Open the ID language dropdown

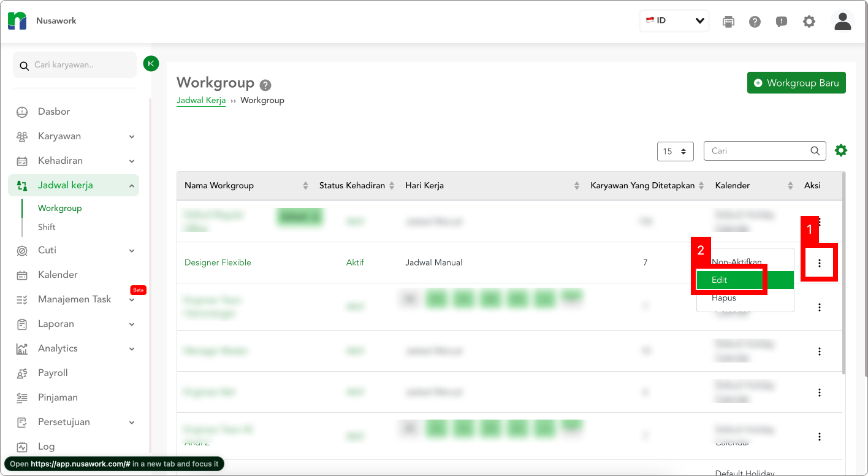(x=674, y=21)
